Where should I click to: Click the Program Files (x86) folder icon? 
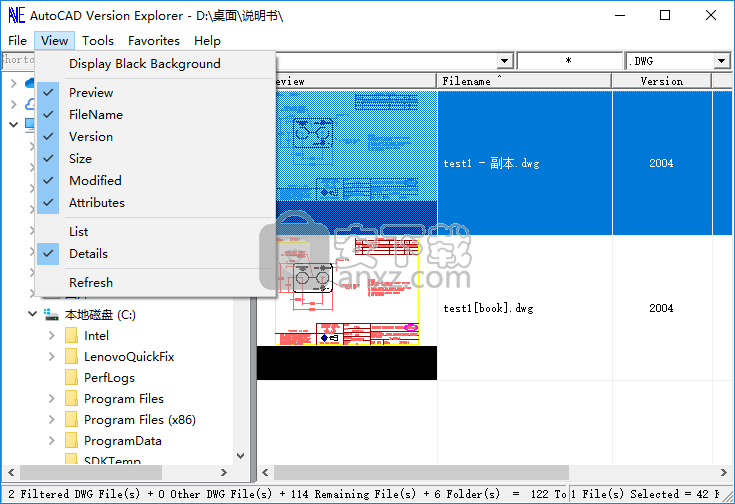71,420
